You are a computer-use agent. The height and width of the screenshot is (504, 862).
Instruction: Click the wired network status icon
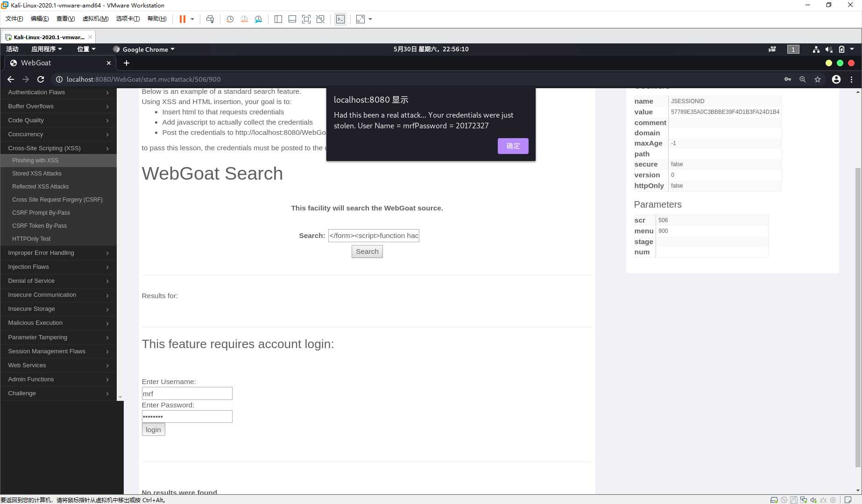click(x=816, y=49)
